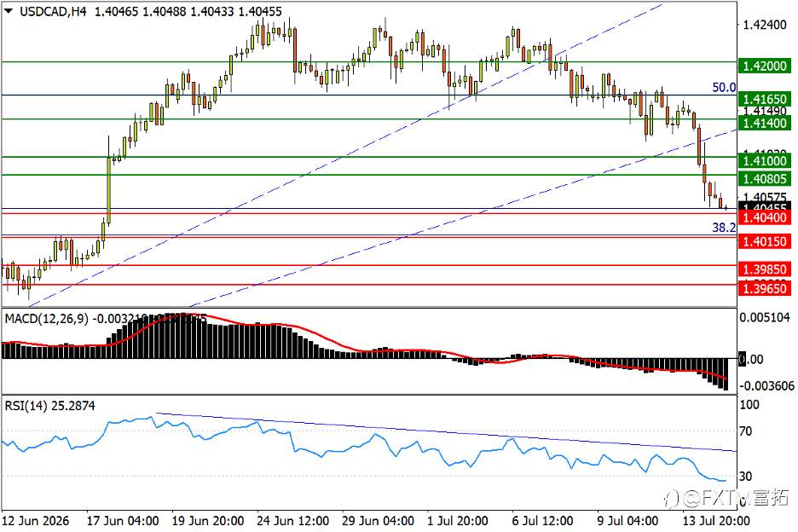
Task: Click the RSI(14) 25.2874 indicator label
Action: point(49,406)
